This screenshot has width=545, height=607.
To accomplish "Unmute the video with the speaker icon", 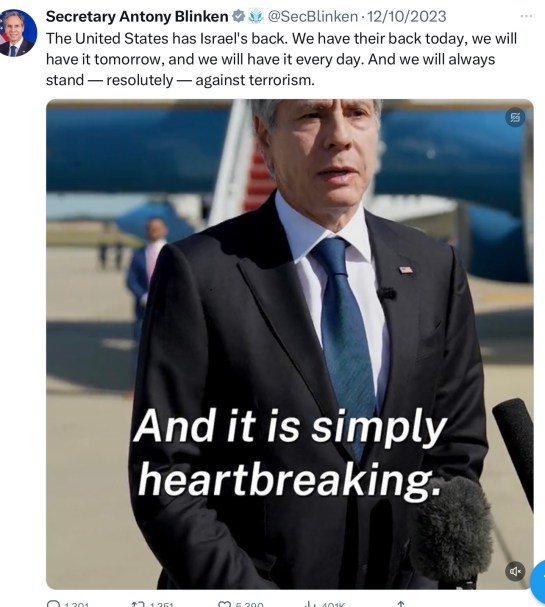I will (515, 571).
